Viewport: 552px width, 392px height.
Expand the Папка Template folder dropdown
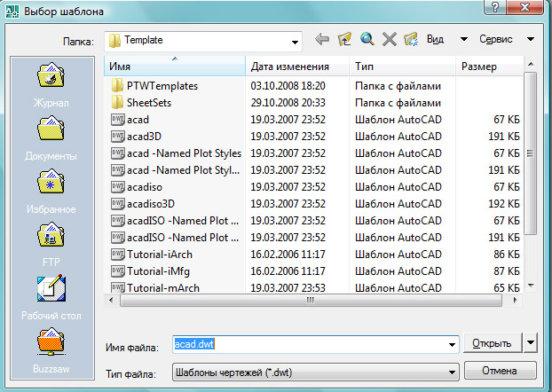[x=295, y=43]
